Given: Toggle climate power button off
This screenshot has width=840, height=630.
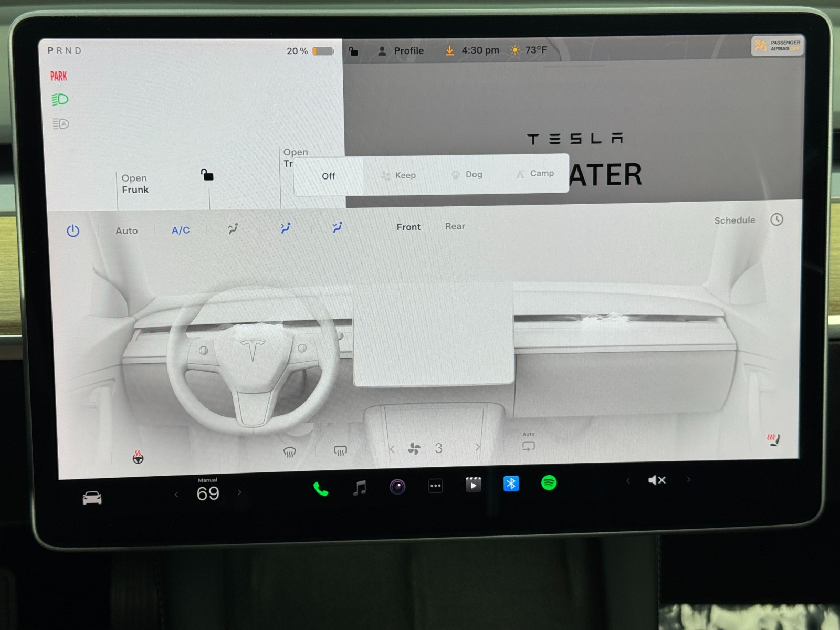Looking at the screenshot, I should [73, 231].
